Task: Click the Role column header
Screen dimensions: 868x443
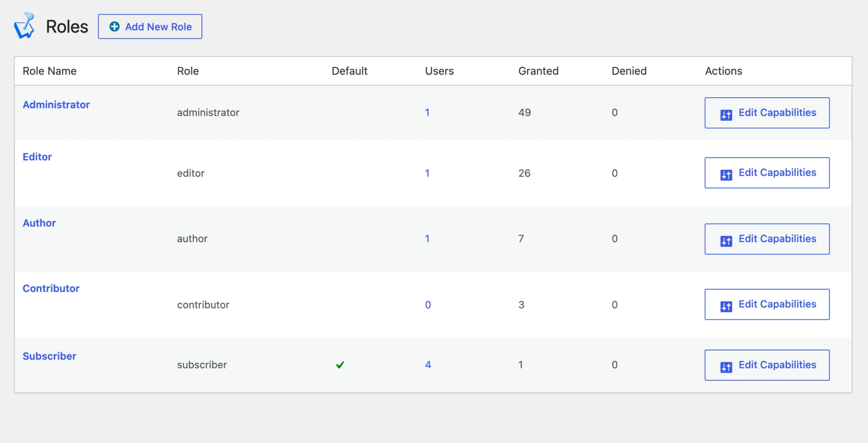Action: point(188,71)
